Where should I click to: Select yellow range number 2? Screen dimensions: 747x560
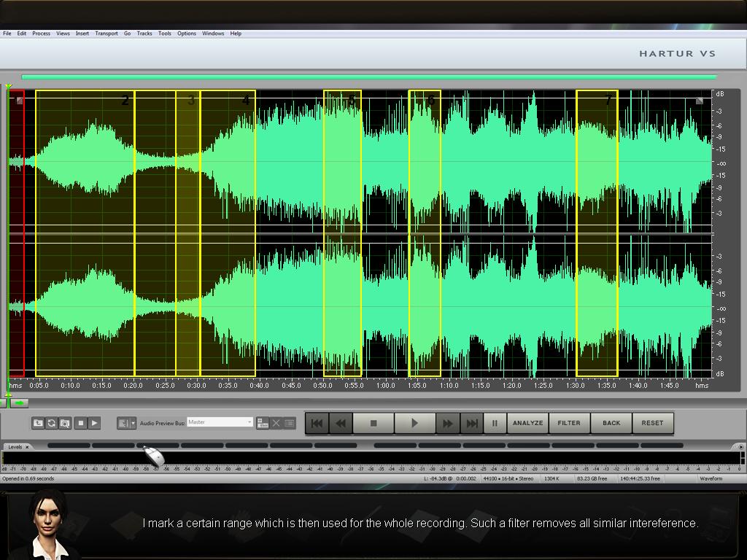click(85, 233)
